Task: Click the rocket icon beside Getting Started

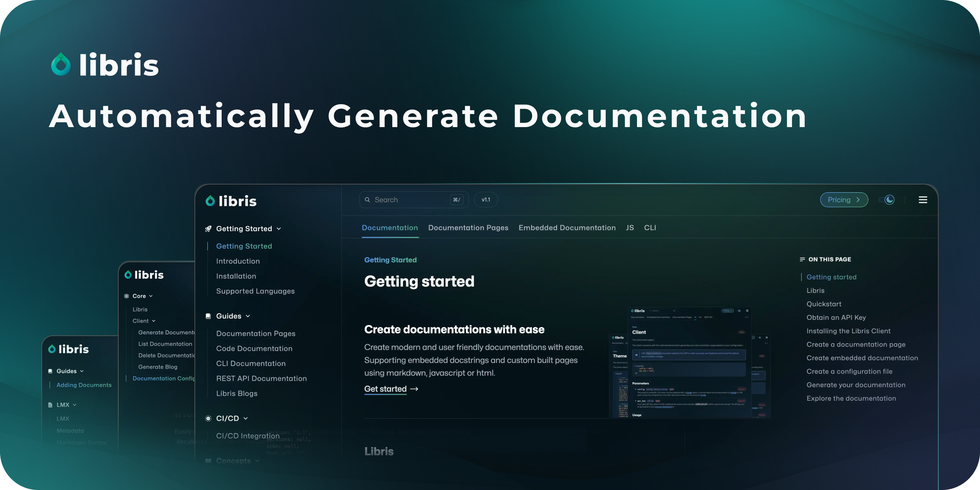Action: [x=208, y=229]
